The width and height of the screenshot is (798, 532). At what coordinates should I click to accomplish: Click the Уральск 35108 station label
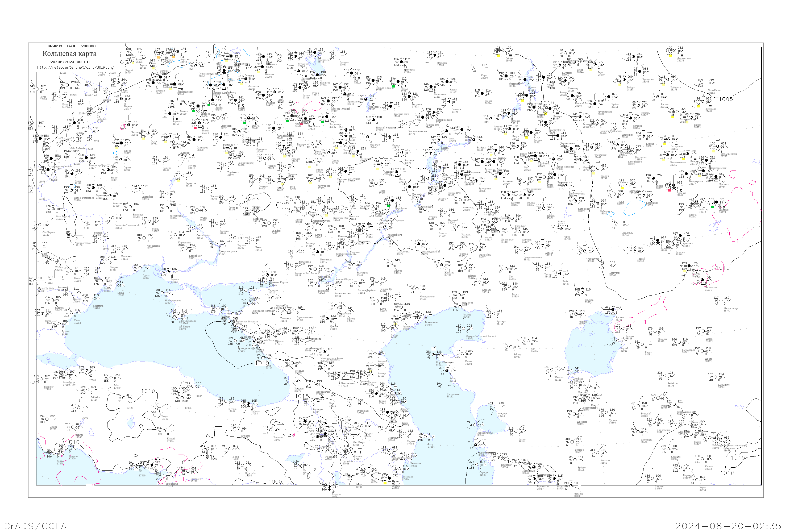coord(466,235)
